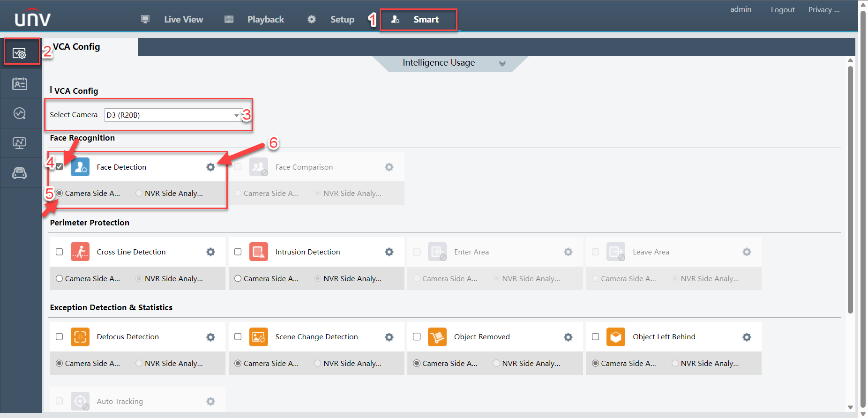Switch to the Live View tab
This screenshot has width=868, height=418.
point(183,20)
